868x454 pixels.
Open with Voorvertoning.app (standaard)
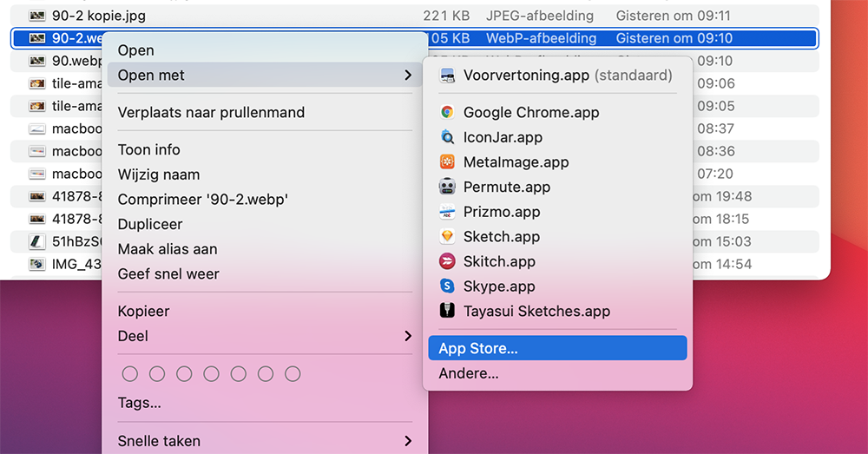pyautogui.click(x=557, y=76)
